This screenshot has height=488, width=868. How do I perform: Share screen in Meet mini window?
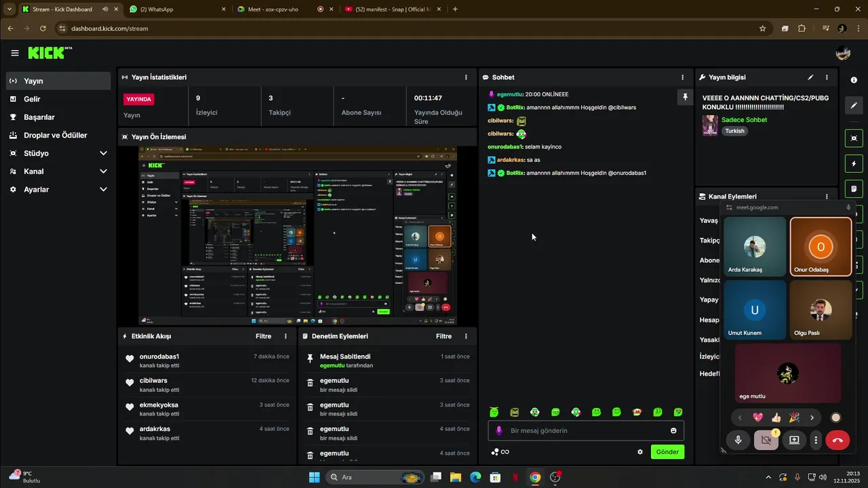point(794,440)
